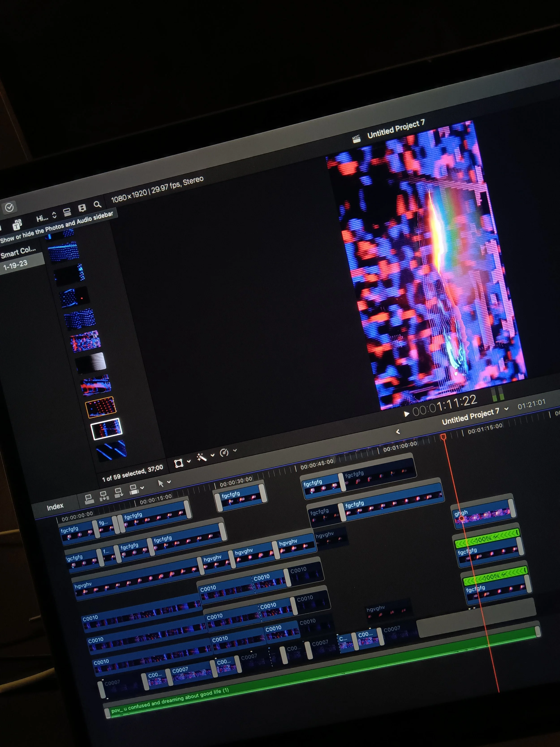
Task: Click the Transform tool icon
Action: pyautogui.click(x=179, y=463)
